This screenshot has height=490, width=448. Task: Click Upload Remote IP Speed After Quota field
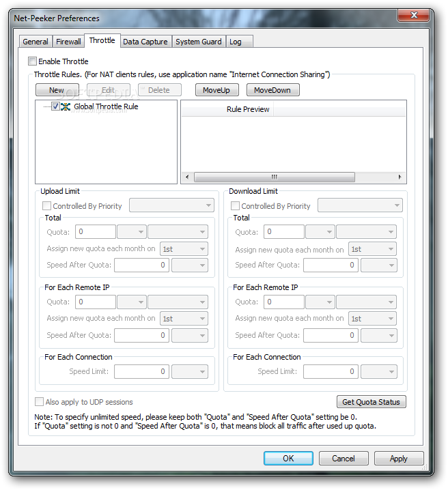[141, 335]
